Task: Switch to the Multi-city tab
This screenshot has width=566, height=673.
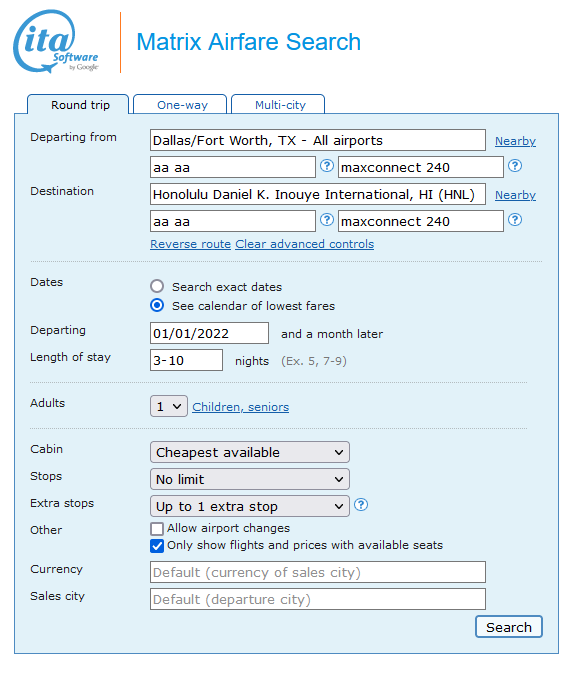Action: [278, 104]
